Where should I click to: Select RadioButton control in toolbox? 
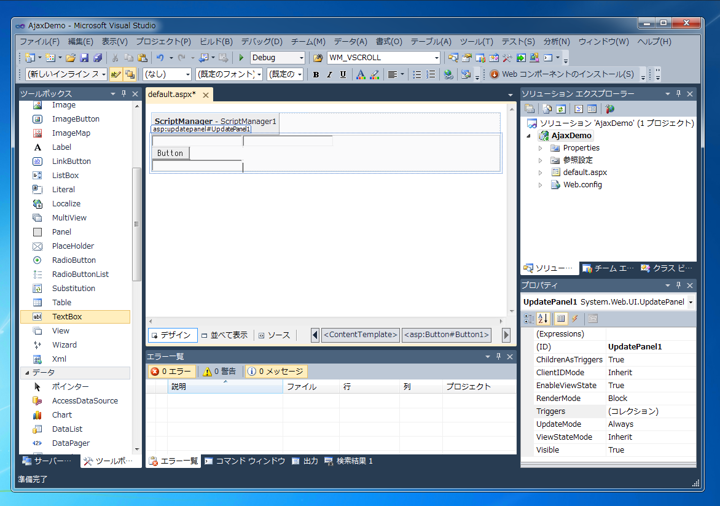pos(75,260)
